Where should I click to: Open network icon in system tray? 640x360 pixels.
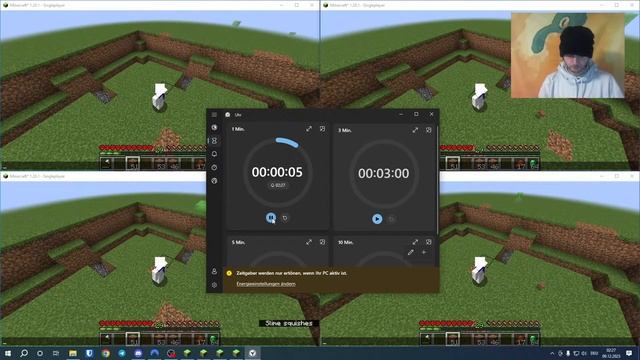tap(576, 353)
